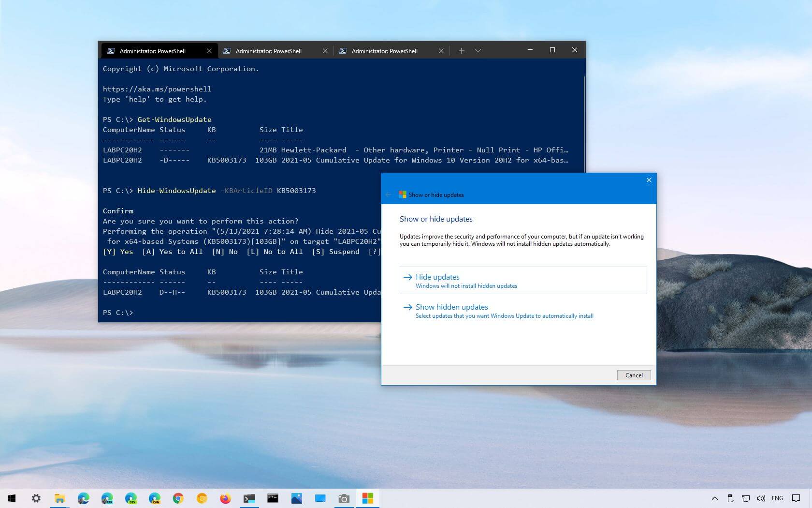Open a new terminal tab with plus
812x508 pixels.
[462, 51]
